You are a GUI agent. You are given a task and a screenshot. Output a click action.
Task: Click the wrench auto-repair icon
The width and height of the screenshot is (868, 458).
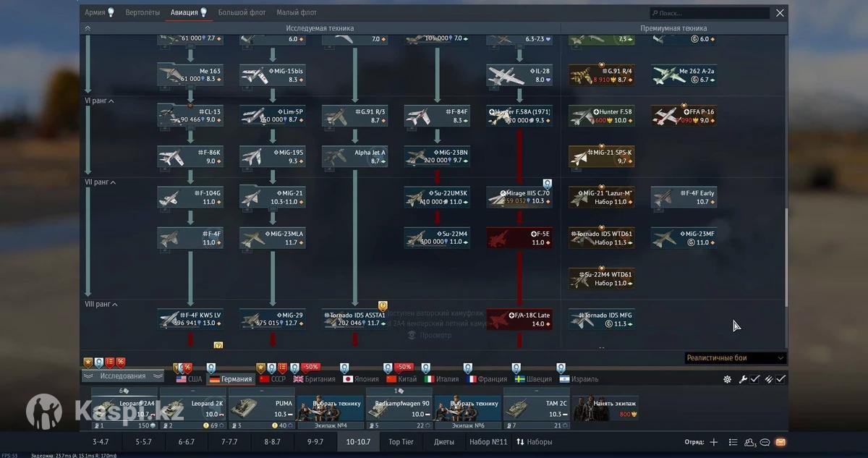pyautogui.click(x=743, y=379)
